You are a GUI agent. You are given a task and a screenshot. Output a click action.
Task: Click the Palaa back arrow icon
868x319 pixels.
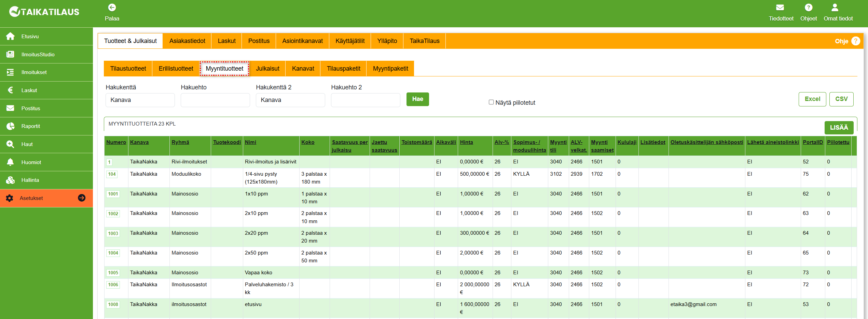pyautogui.click(x=112, y=8)
